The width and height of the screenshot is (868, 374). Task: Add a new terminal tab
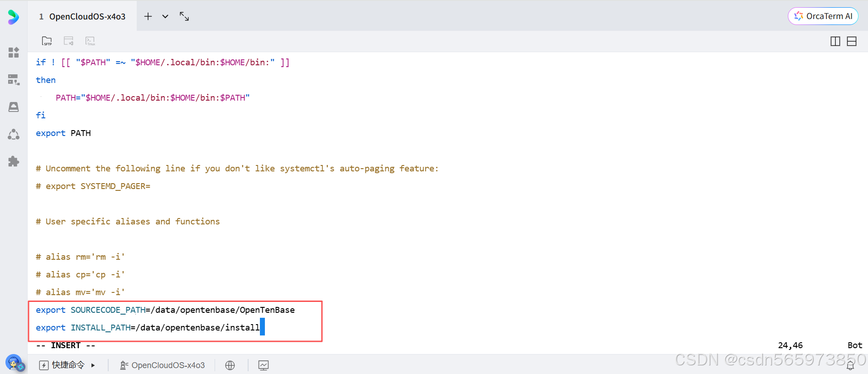coord(148,16)
